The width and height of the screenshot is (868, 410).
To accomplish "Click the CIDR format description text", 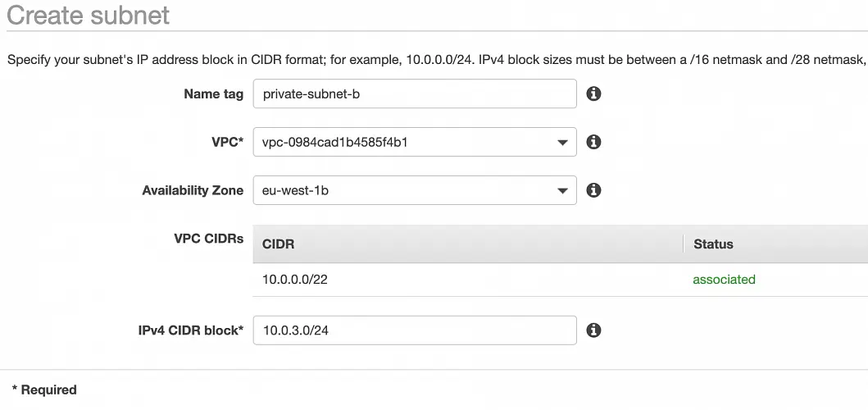I will pos(434,59).
